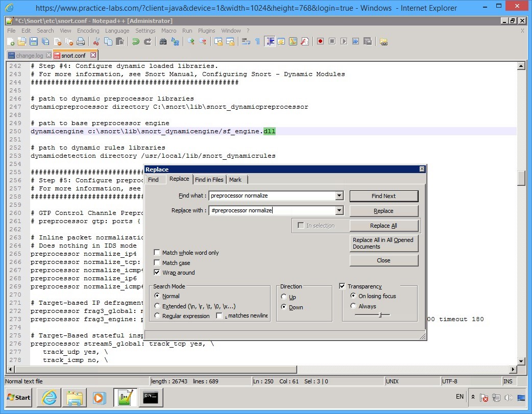
Task: Enable the Match case checkbox
Action: click(x=157, y=263)
